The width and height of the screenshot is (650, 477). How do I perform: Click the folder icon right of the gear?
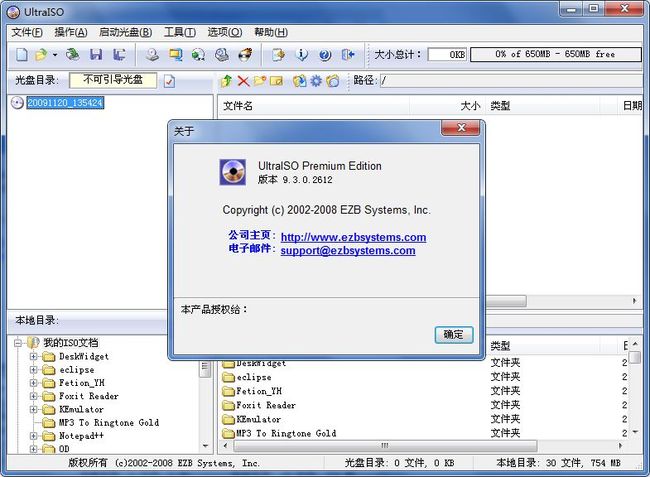[x=332, y=81]
